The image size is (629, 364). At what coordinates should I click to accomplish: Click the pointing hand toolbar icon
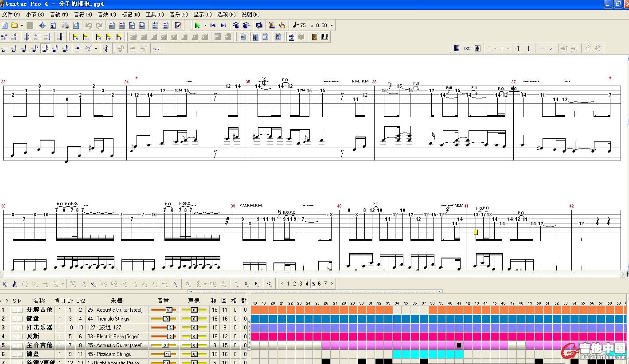click(x=282, y=25)
